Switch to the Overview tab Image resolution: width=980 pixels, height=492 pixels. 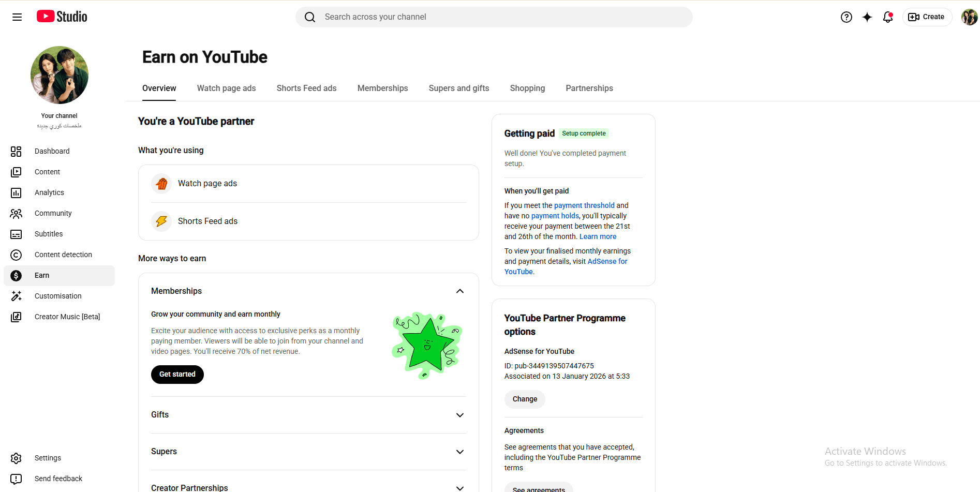[159, 88]
